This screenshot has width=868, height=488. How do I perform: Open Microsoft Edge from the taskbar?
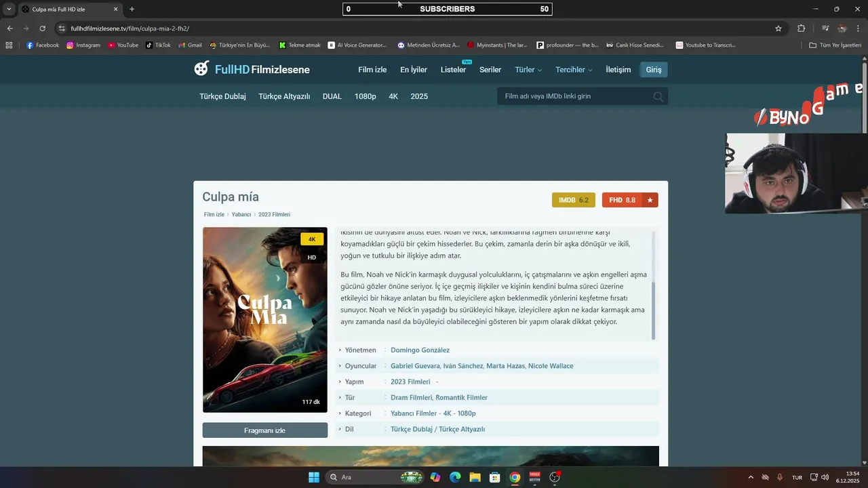point(455,477)
